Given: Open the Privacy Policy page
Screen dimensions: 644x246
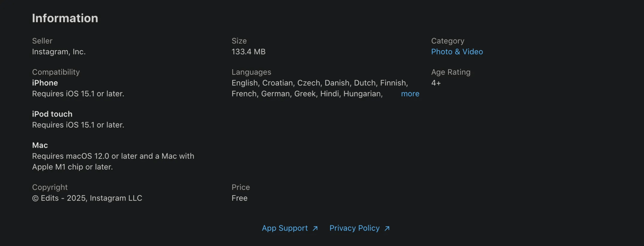Looking at the screenshot, I should click(x=354, y=228).
